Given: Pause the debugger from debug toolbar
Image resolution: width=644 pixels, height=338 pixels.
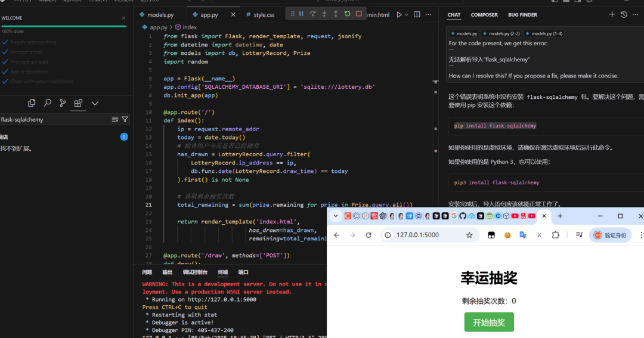Looking at the screenshot, I should click(x=301, y=14).
